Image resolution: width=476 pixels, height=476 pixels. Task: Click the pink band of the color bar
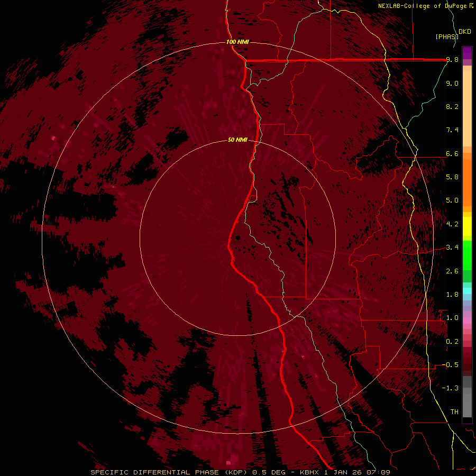(467, 321)
